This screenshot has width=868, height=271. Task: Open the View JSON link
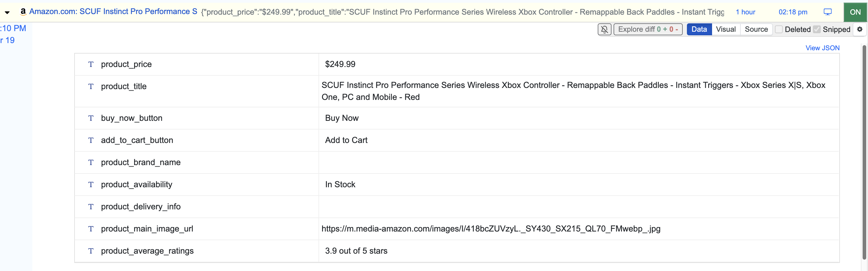(x=822, y=48)
